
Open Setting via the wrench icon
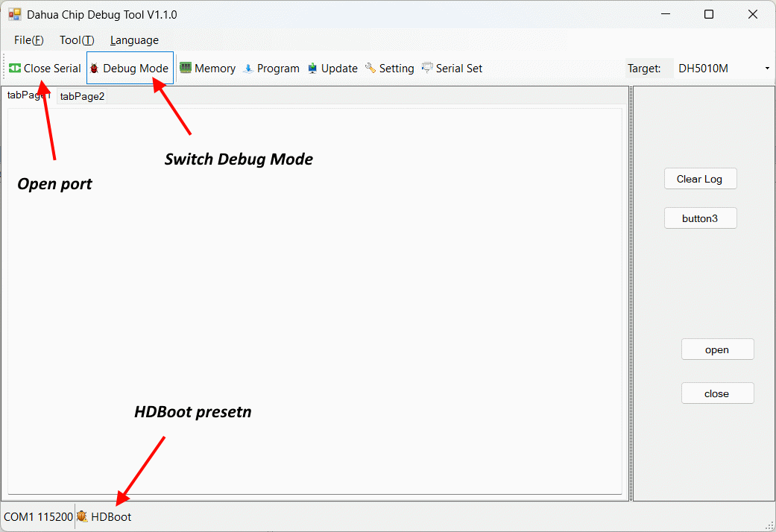pyautogui.click(x=370, y=69)
